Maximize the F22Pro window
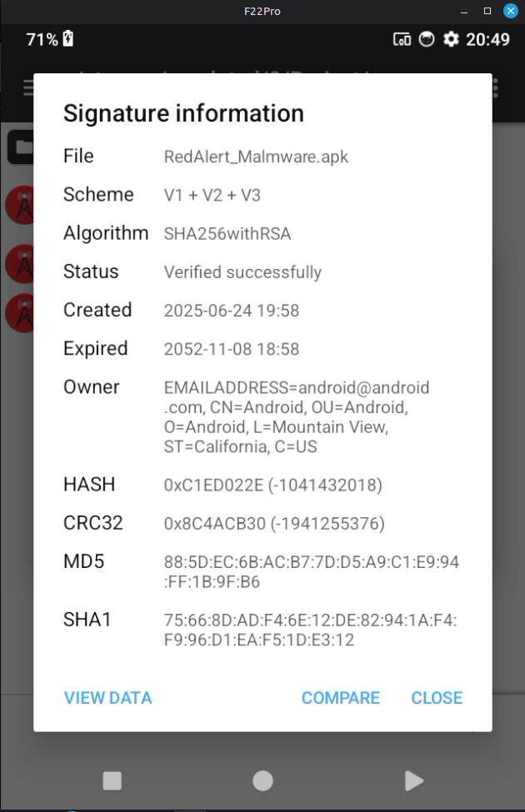Image resolution: width=525 pixels, height=812 pixels. 487,11
